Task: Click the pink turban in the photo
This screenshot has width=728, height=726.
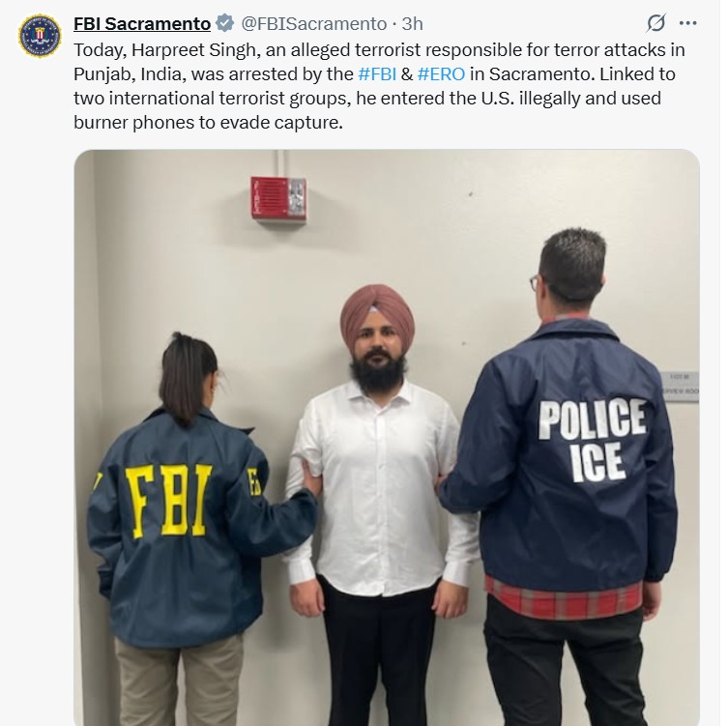Action: click(x=377, y=313)
